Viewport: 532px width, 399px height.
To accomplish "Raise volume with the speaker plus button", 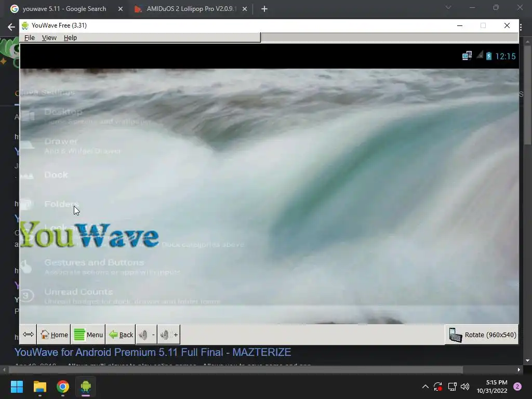I will tap(169, 335).
